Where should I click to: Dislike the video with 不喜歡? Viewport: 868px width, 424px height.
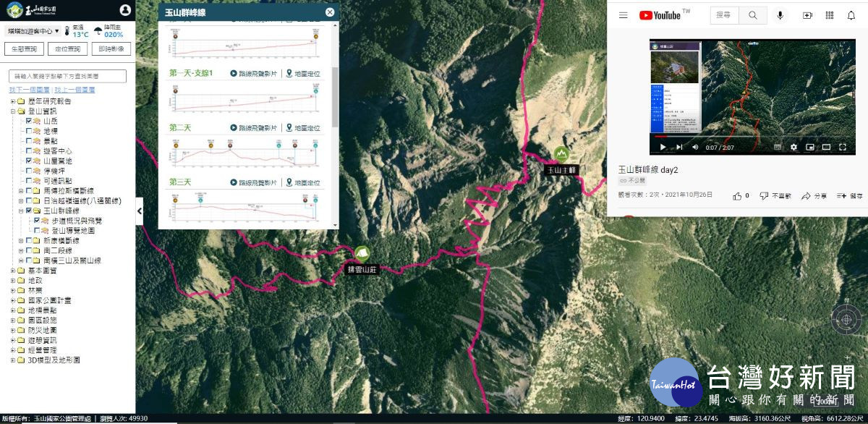[x=774, y=195]
